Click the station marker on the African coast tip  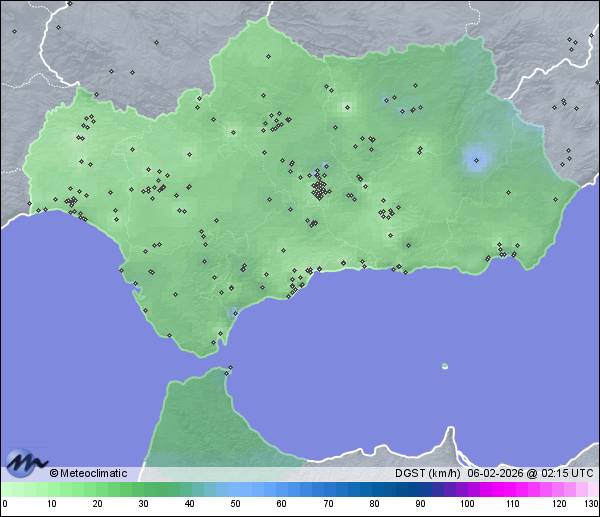click(x=231, y=368)
